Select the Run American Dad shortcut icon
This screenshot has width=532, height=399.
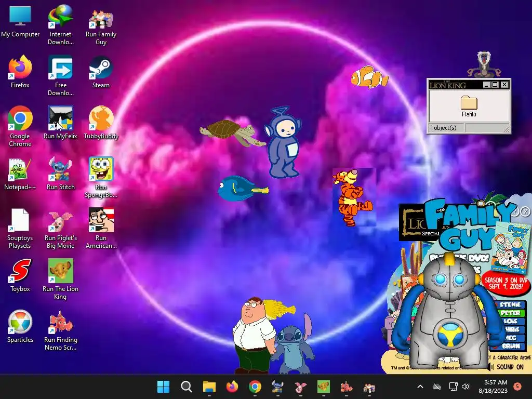point(101,229)
